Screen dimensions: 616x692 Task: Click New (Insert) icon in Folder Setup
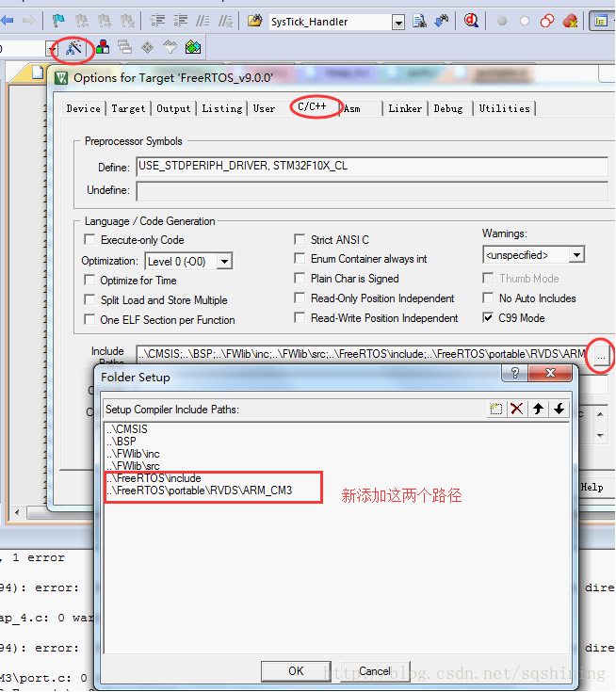(x=495, y=410)
